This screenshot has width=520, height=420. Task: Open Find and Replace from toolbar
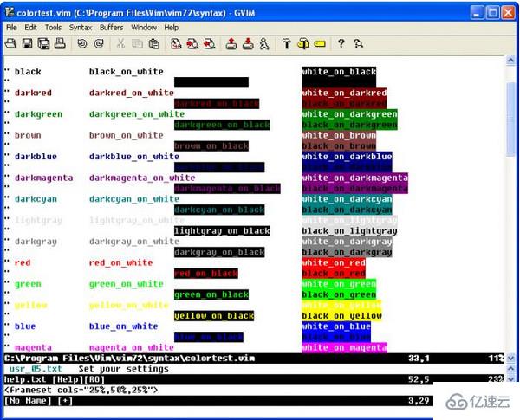(176, 44)
